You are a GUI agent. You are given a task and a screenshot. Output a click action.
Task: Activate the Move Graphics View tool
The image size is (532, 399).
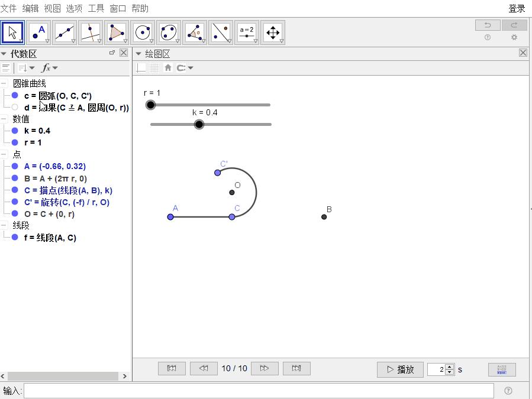tap(273, 33)
